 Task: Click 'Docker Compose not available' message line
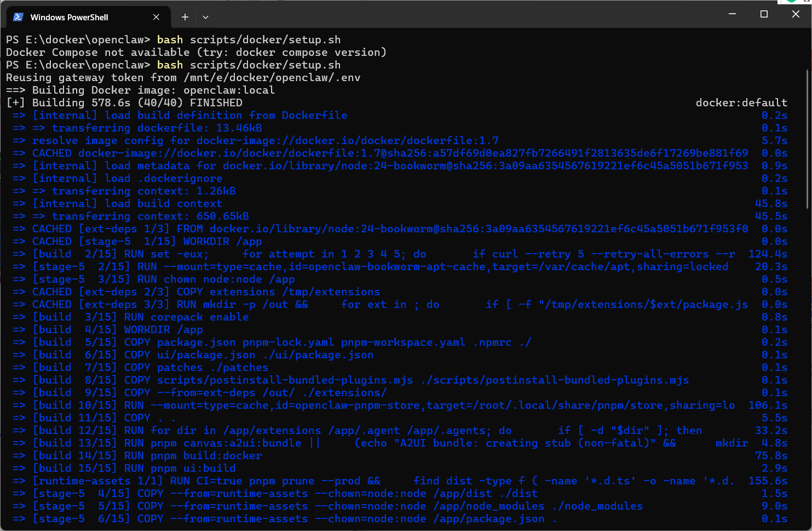[x=196, y=52]
